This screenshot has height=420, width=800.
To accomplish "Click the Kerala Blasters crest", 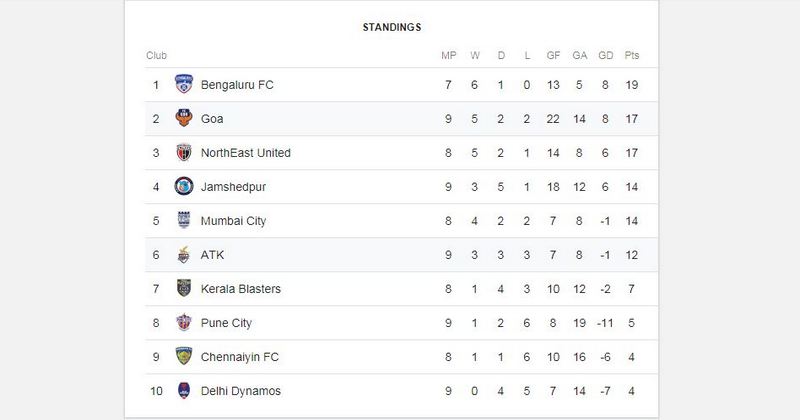I will (184, 288).
